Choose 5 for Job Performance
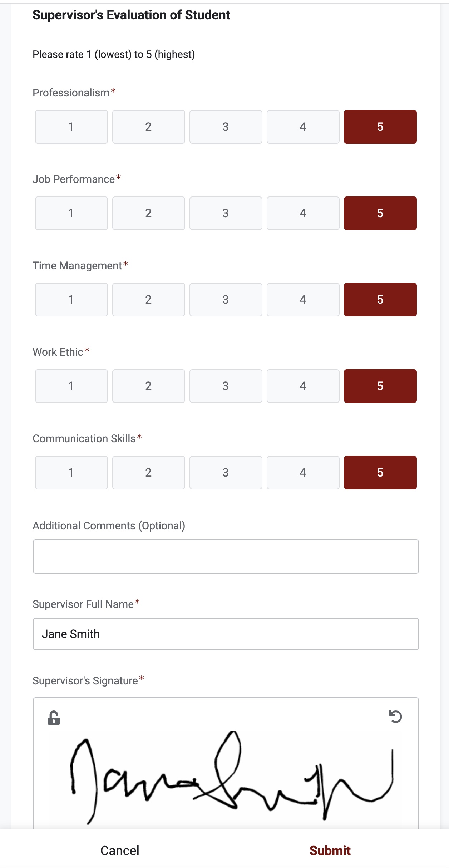This screenshot has width=449, height=868. pos(380,213)
